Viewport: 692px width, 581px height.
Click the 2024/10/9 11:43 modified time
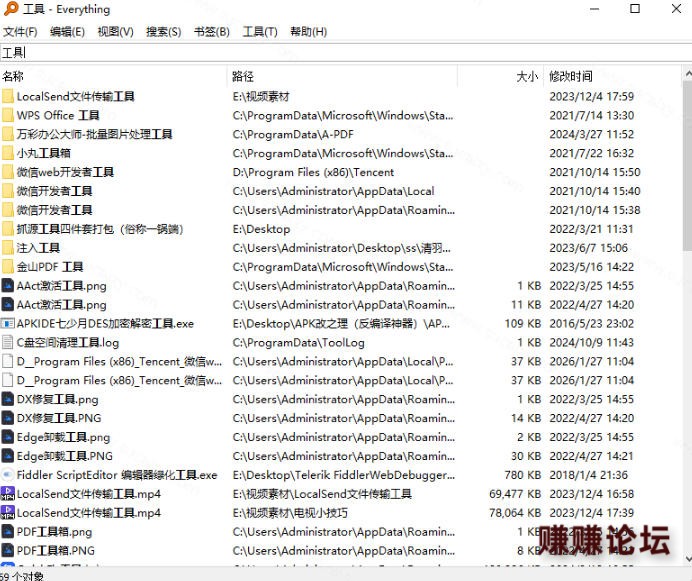point(591,343)
